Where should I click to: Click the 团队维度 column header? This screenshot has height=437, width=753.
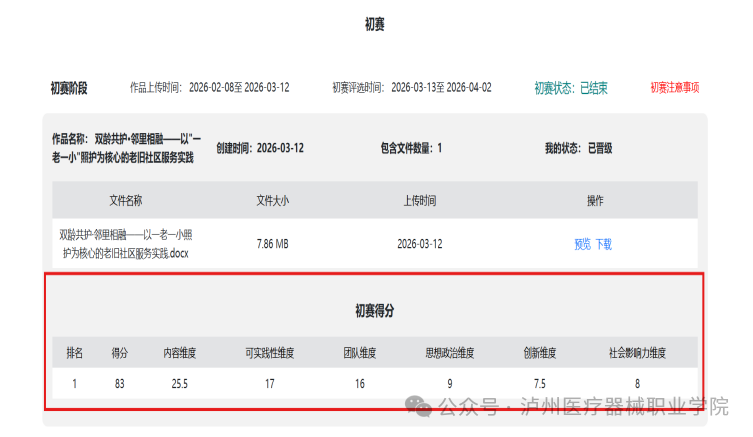click(360, 353)
